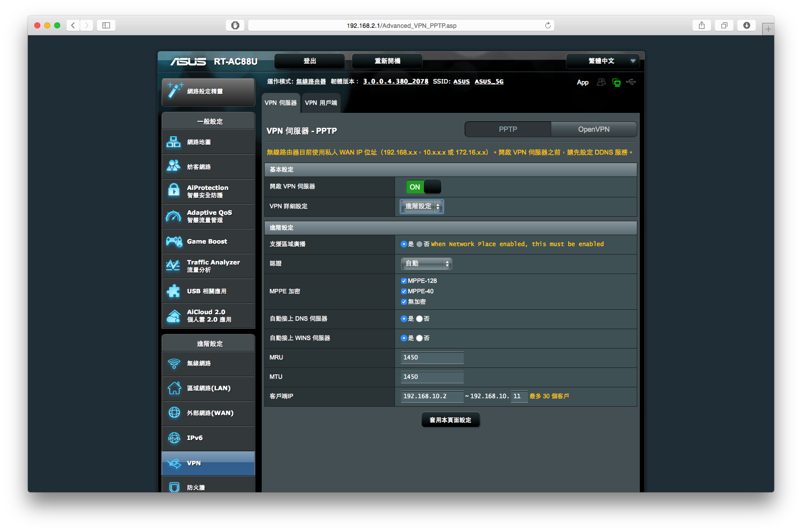Screen dimensions: 802x532
Task: Uncheck the MPPE-128 checkbox
Action: pyautogui.click(x=403, y=281)
